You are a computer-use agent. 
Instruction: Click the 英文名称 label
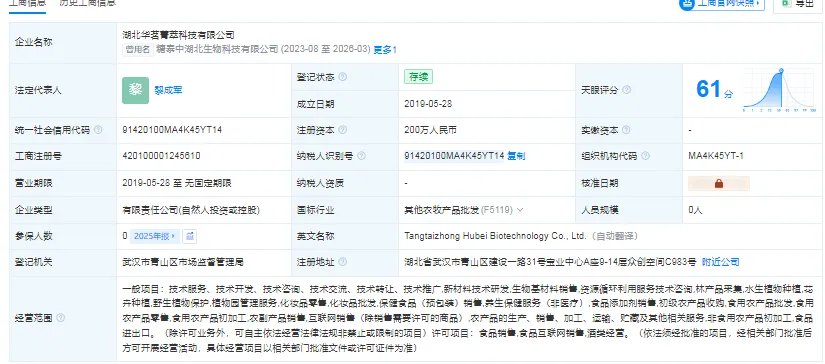pos(316,236)
